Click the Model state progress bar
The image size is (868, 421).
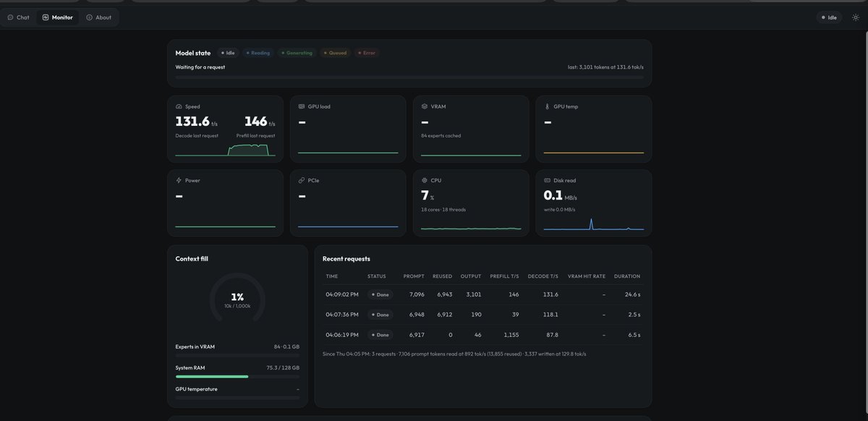[x=409, y=77]
